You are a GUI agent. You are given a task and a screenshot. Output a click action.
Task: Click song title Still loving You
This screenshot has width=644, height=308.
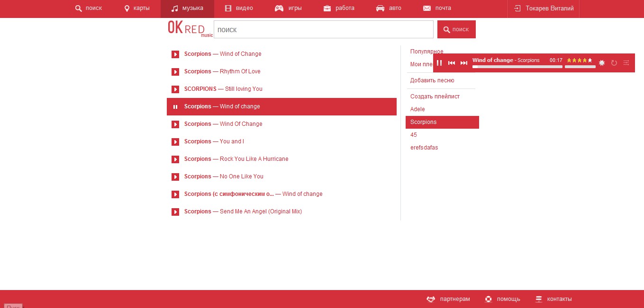click(x=244, y=89)
